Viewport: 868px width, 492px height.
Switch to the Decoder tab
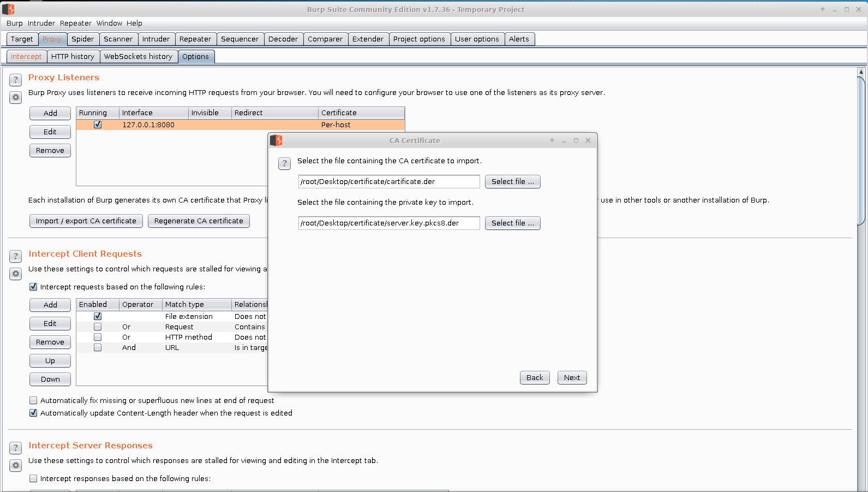click(x=283, y=39)
